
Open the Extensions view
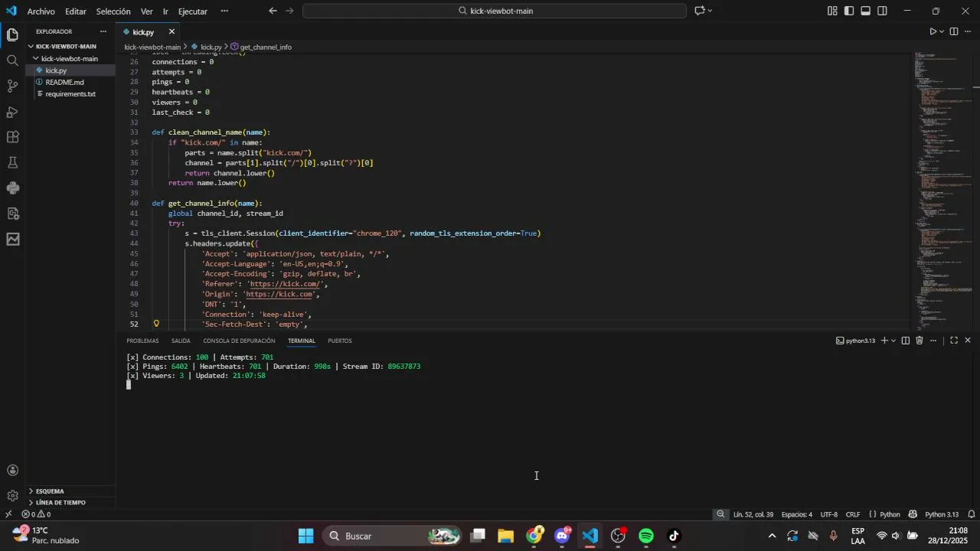tap(12, 137)
